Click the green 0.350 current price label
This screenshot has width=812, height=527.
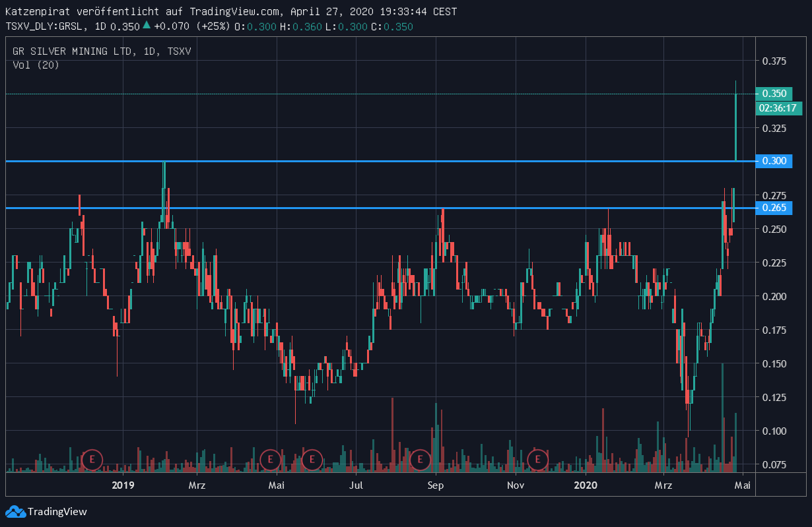pyautogui.click(x=774, y=94)
